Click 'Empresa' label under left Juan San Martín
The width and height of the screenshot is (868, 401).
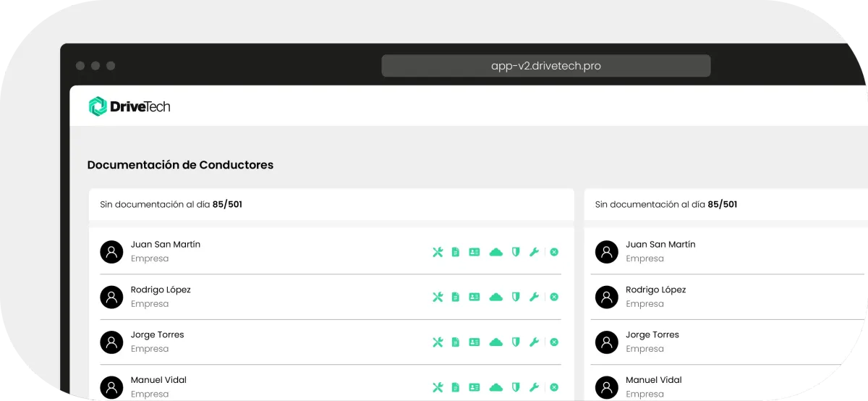tap(150, 259)
